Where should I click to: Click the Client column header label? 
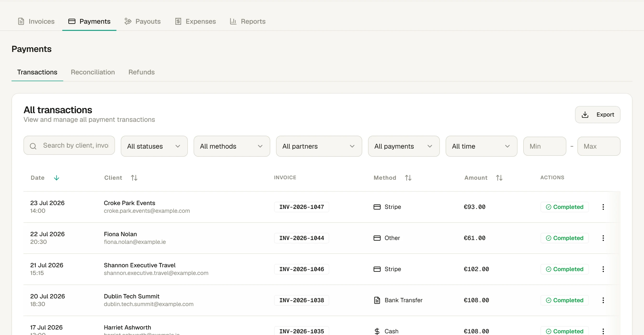tap(113, 178)
